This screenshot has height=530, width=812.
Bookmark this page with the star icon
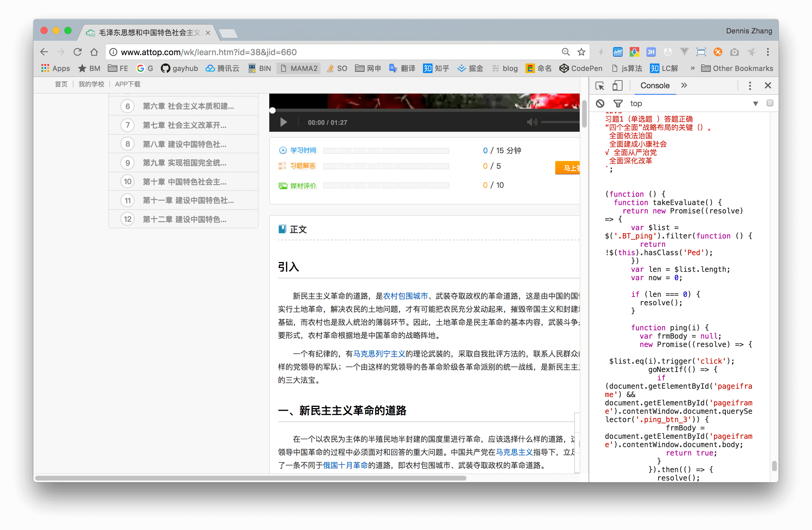tap(581, 52)
